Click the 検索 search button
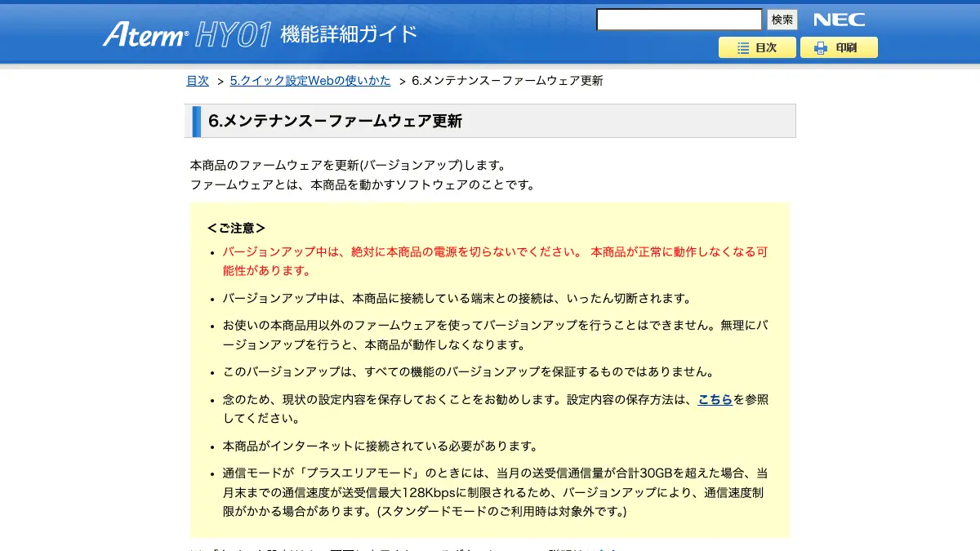980x551 pixels. (782, 20)
